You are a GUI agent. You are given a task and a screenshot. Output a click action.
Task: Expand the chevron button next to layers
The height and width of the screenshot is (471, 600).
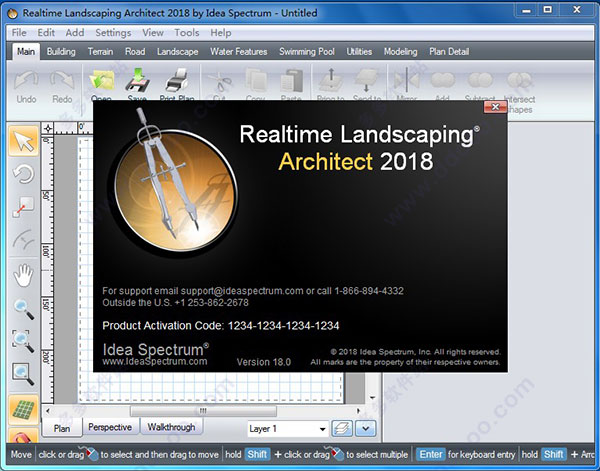point(366,428)
